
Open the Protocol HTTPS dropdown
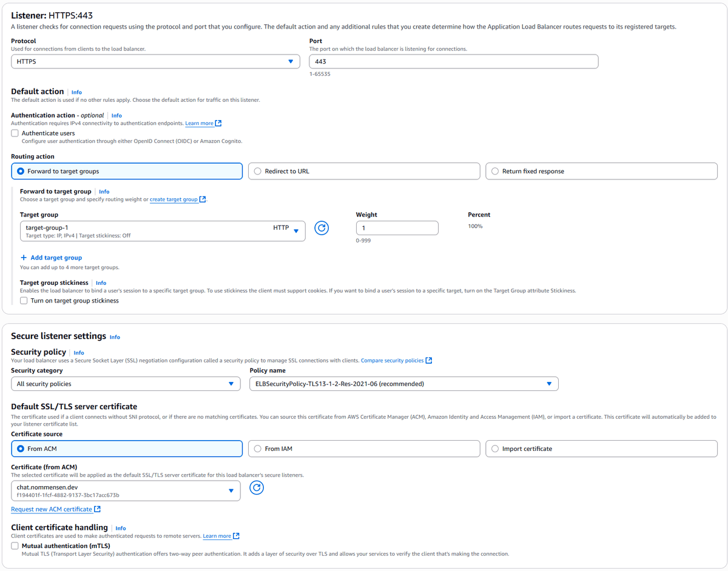[x=155, y=61]
